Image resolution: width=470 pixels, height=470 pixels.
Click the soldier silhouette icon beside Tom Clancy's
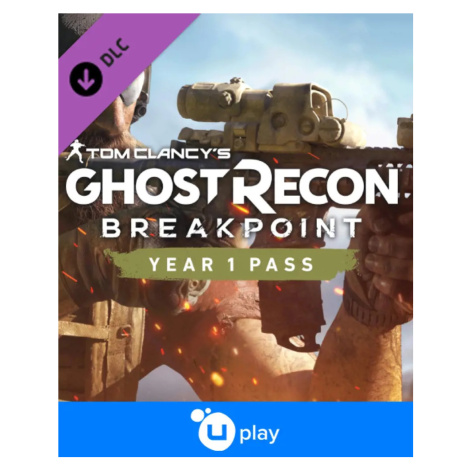tap(76, 152)
